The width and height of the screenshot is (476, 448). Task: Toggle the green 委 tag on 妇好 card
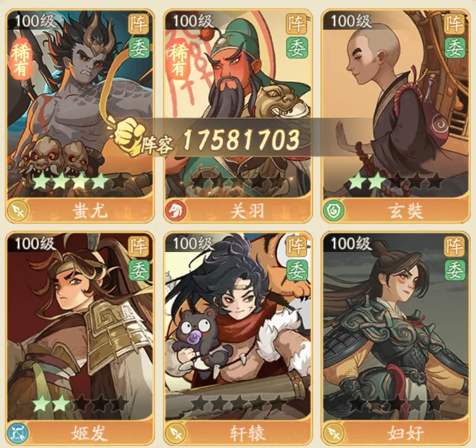click(x=455, y=270)
